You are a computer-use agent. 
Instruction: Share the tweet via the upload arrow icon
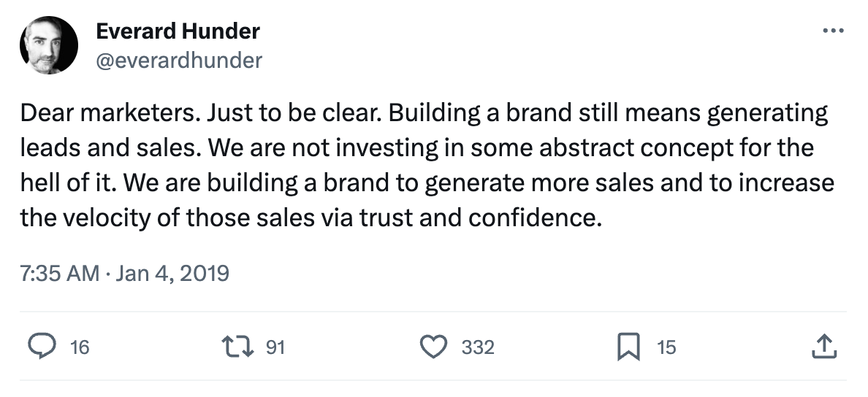[x=823, y=347]
